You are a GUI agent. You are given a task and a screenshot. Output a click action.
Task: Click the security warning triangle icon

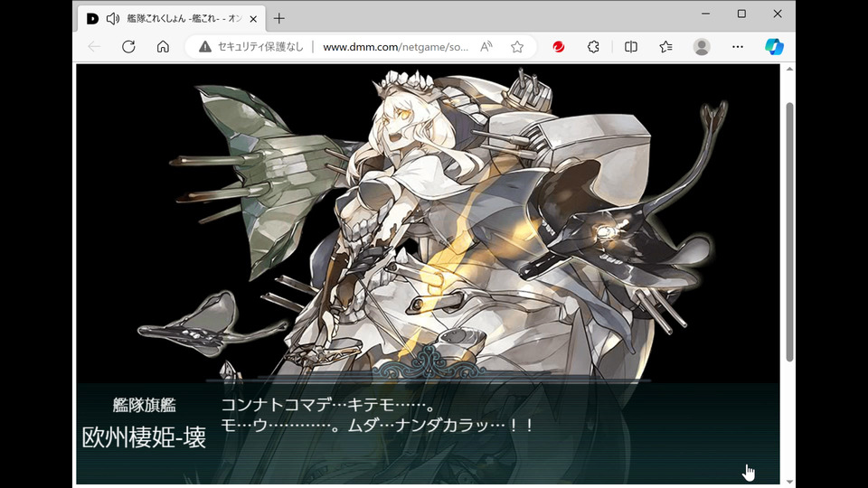[x=205, y=47]
